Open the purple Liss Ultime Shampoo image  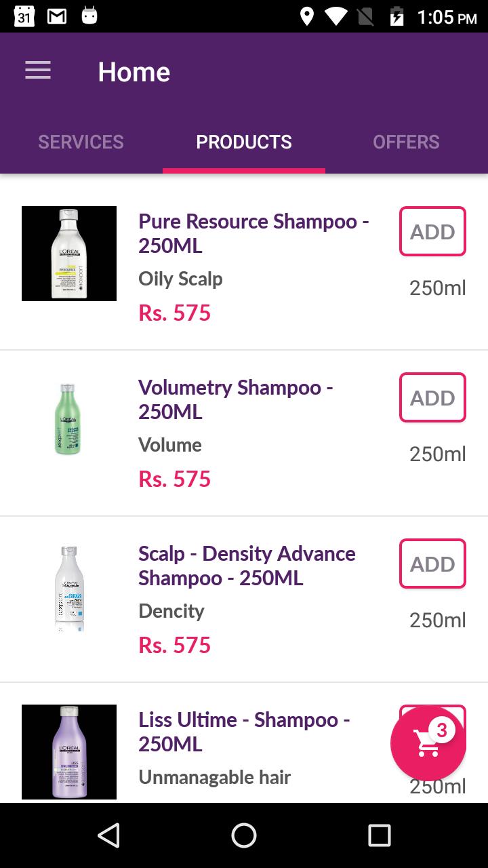tap(69, 751)
